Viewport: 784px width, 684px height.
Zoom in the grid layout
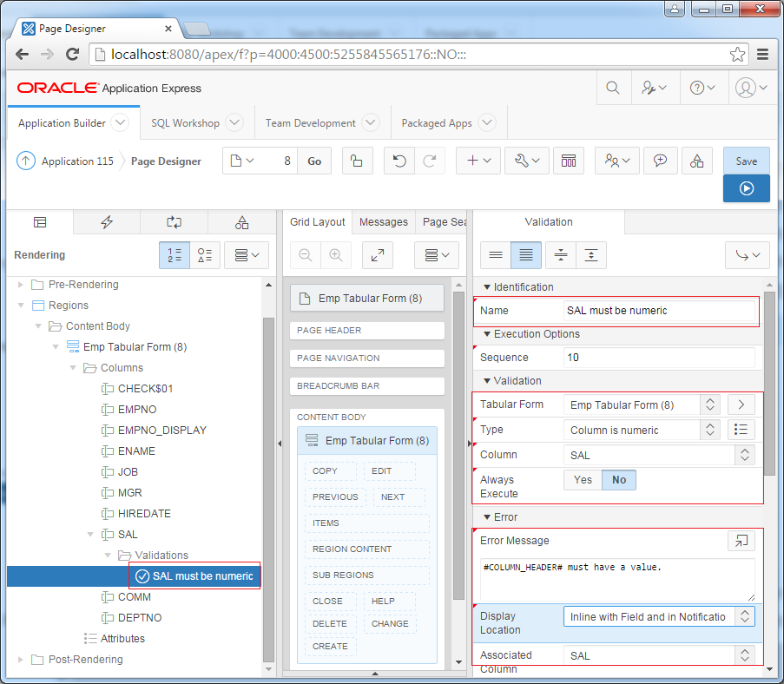(x=335, y=255)
